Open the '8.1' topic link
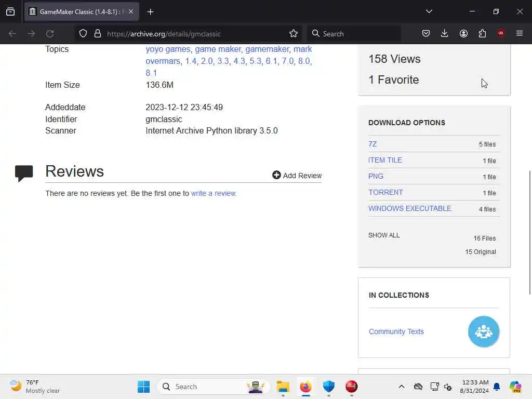 tap(151, 73)
